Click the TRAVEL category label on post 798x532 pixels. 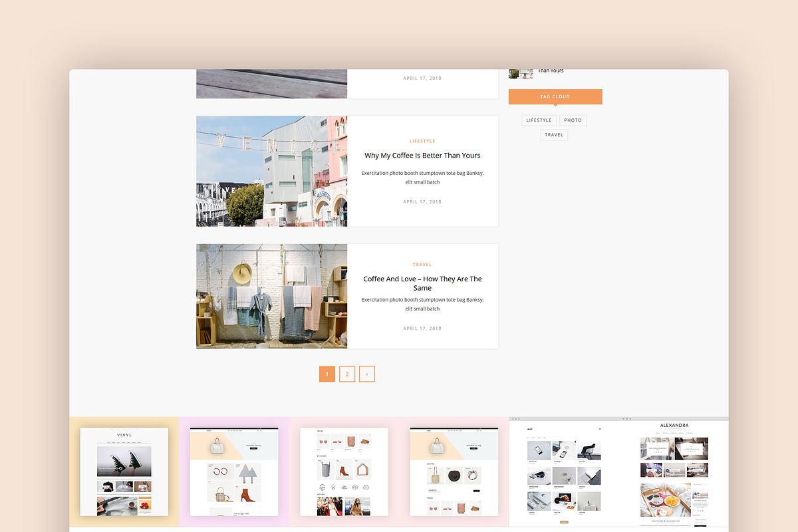422,265
